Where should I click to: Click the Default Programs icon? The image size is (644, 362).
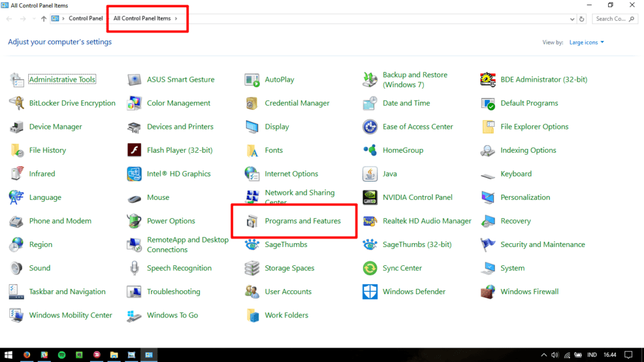click(x=488, y=103)
